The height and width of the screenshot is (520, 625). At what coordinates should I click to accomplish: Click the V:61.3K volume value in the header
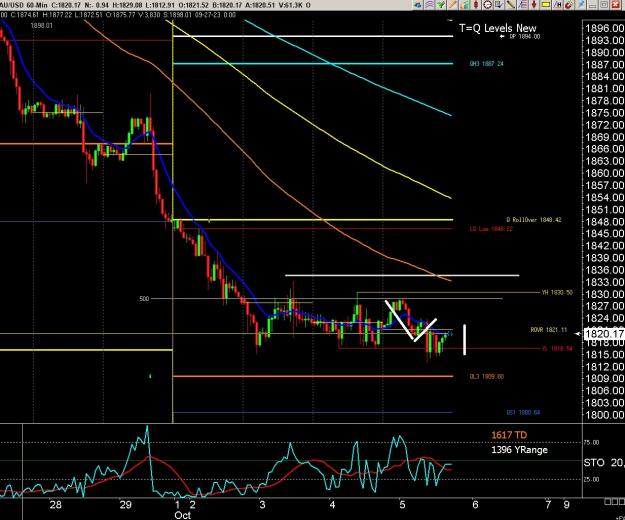click(290, 6)
